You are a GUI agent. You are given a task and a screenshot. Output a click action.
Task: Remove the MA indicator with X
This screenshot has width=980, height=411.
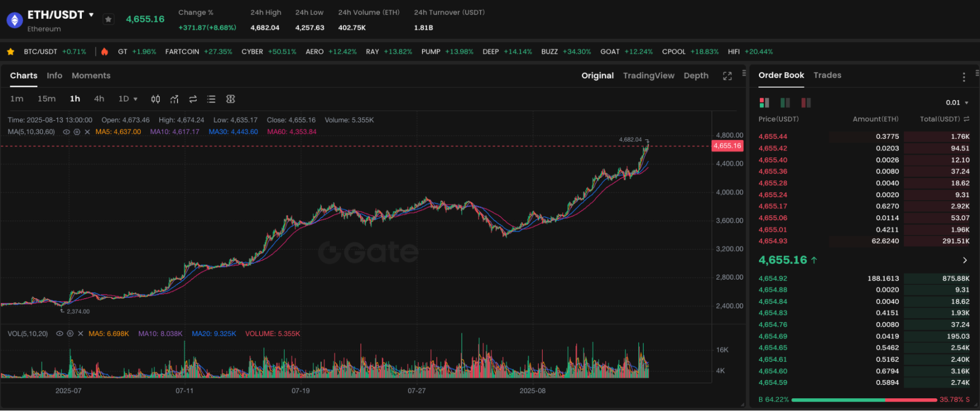click(x=87, y=132)
